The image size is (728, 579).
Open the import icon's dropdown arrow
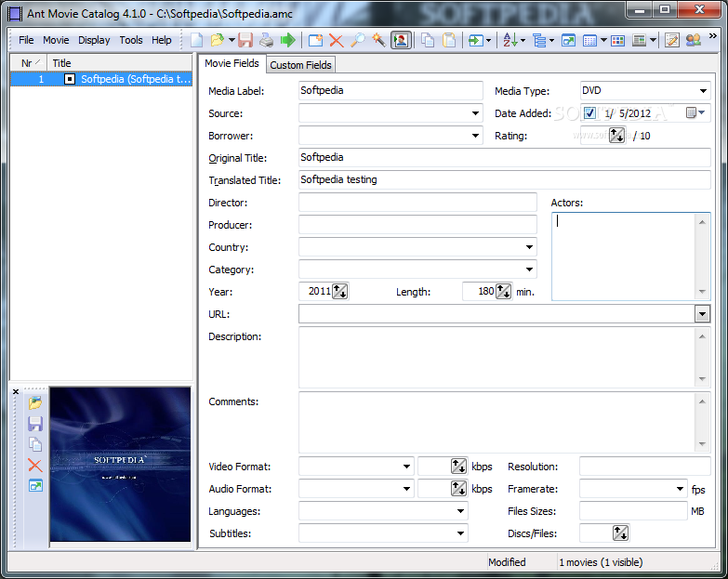(x=488, y=41)
